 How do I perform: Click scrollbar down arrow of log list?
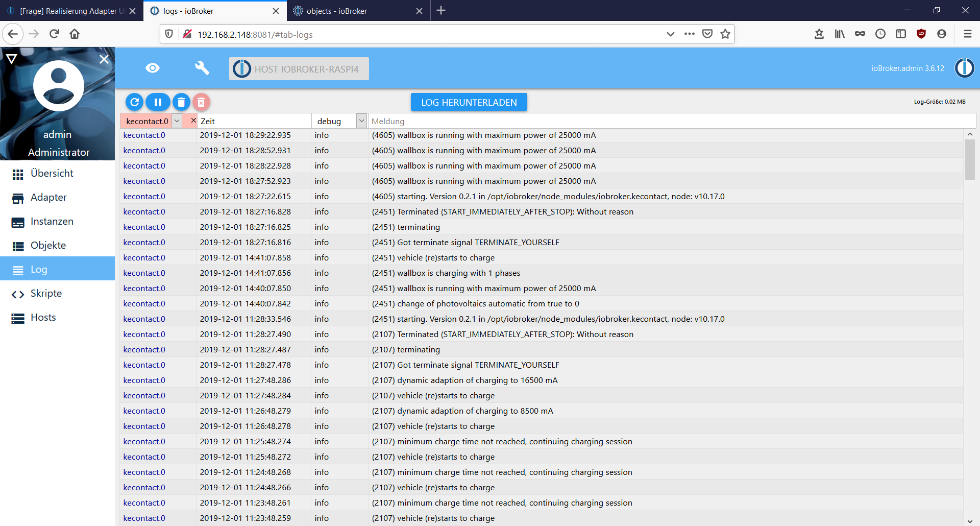[x=970, y=521]
